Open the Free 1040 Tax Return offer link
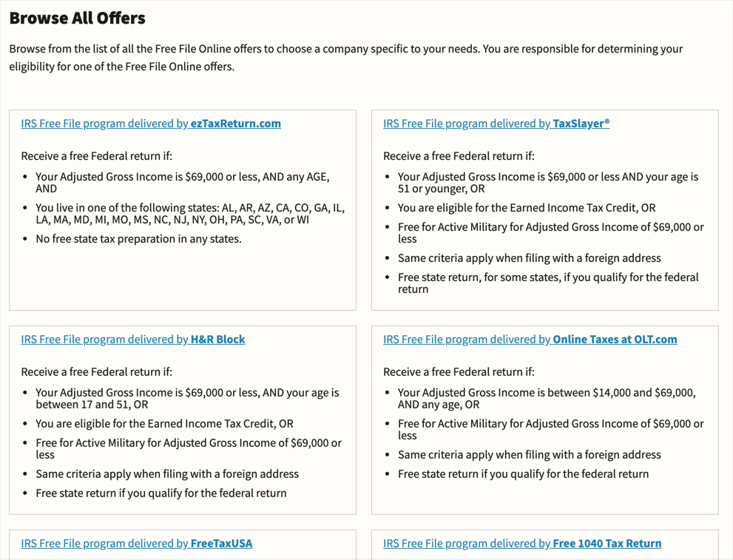The width and height of the screenshot is (733, 560). (522, 543)
